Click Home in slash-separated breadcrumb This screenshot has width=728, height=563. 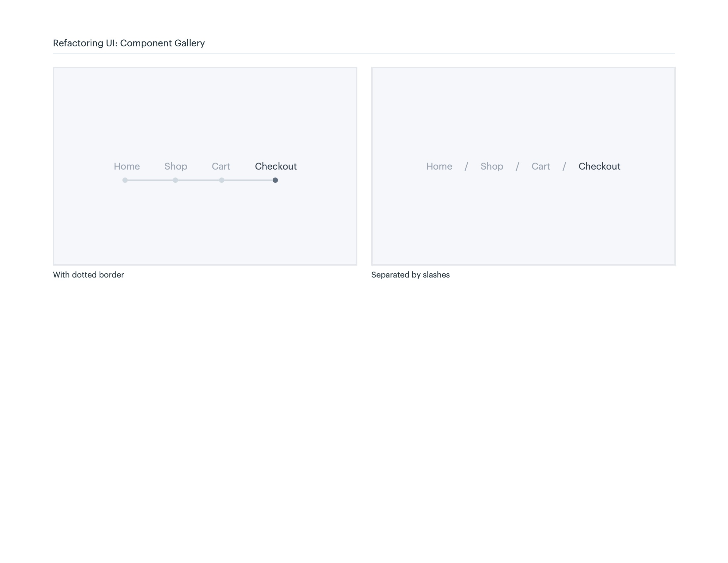[439, 166]
